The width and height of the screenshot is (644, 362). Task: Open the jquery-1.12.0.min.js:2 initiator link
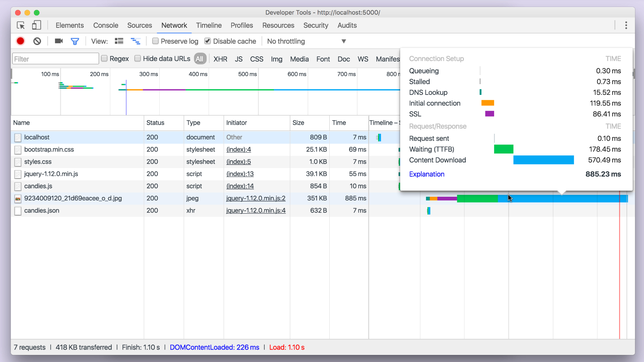pyautogui.click(x=256, y=198)
